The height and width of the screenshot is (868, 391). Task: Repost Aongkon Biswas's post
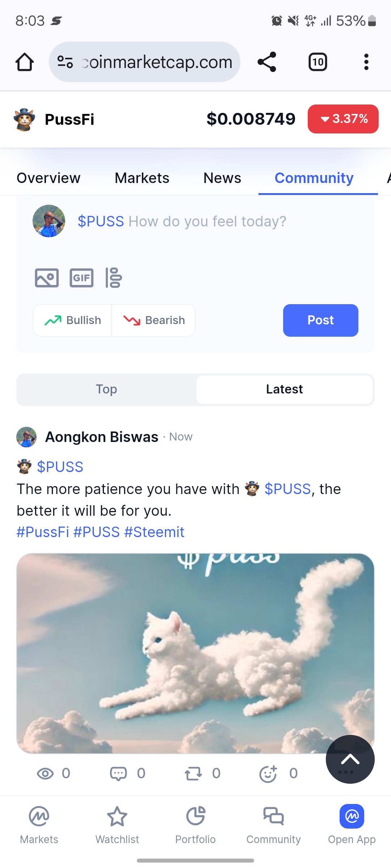pos(193,774)
